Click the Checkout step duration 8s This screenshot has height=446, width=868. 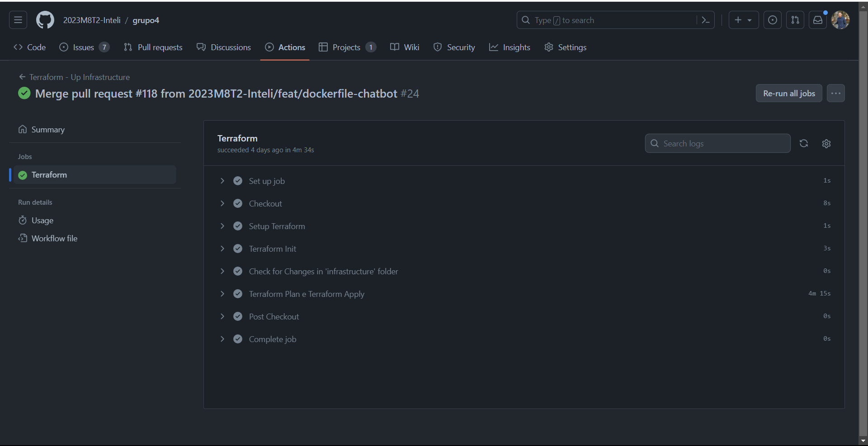[827, 203]
